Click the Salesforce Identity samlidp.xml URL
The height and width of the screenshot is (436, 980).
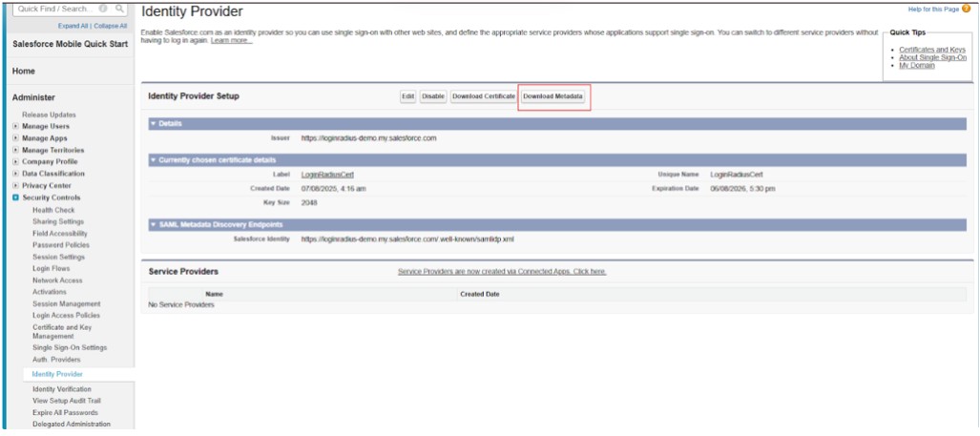pyautogui.click(x=407, y=239)
